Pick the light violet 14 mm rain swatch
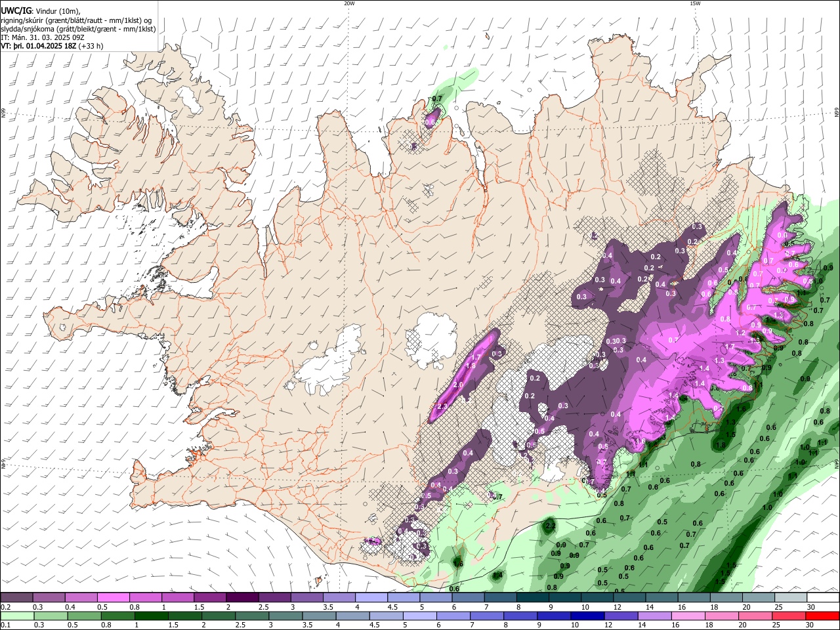Screen dimensions: 840x630 pos(654,616)
